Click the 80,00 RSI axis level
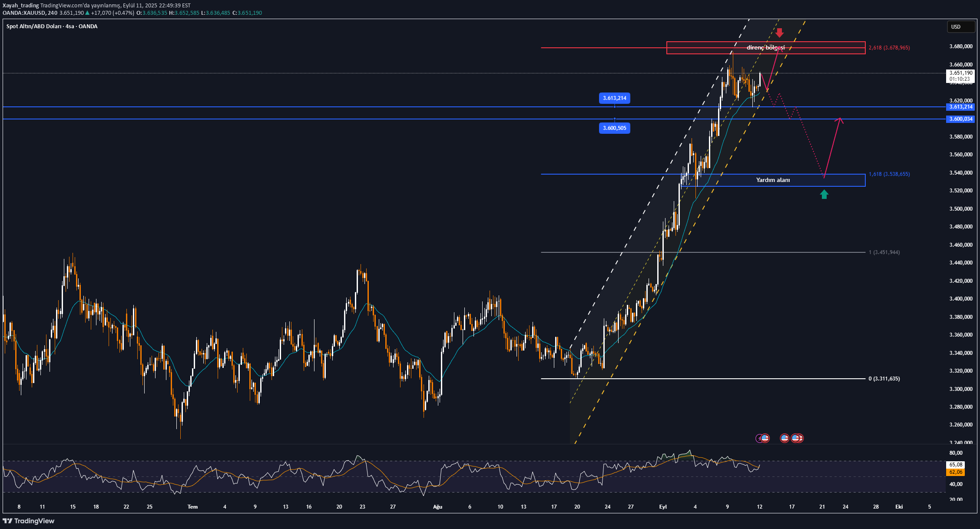Image resolution: width=980 pixels, height=529 pixels. pos(956,453)
